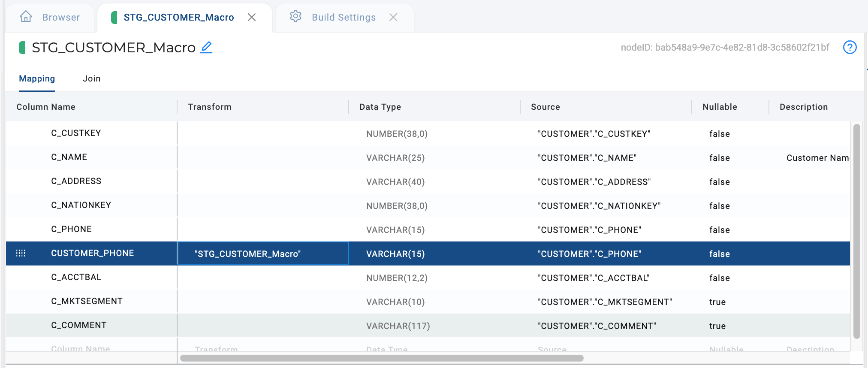Image resolution: width=868 pixels, height=368 pixels.
Task: Close the STG_CUSTOMER_Macro tab
Action: [x=252, y=17]
